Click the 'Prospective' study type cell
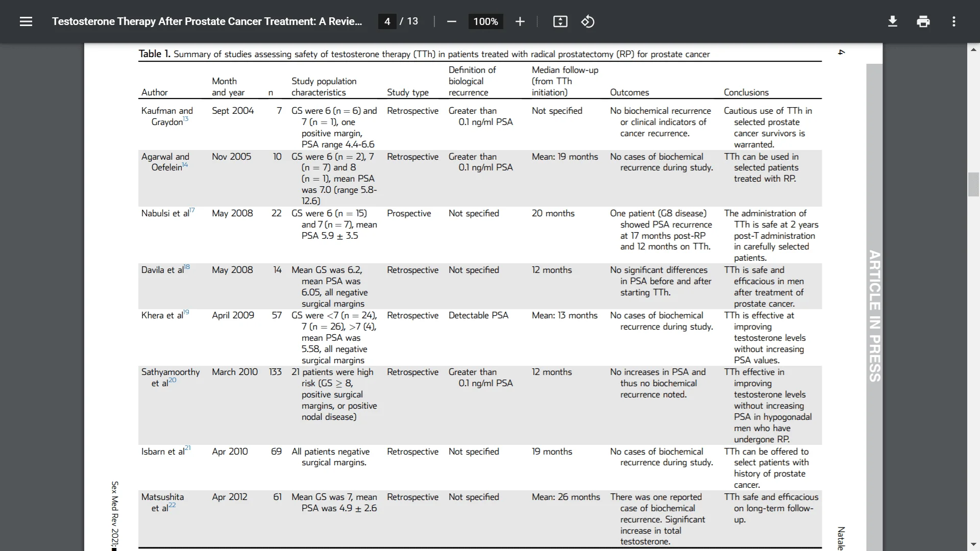 tap(409, 213)
